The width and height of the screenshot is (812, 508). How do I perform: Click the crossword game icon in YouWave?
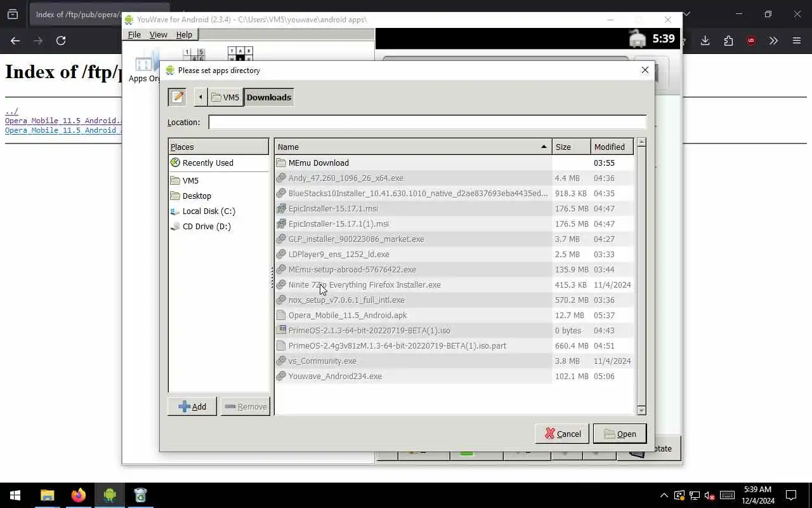click(x=240, y=55)
